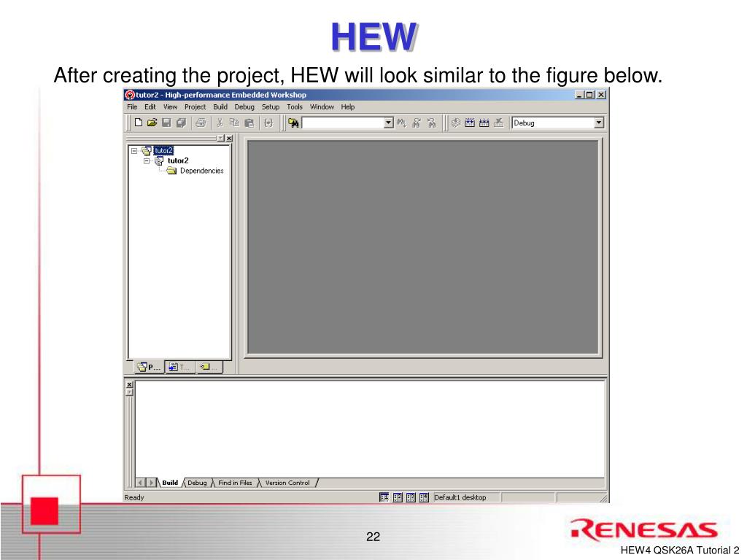Open the Tools menu
Image resolution: width=747 pixels, height=560 pixels.
[x=295, y=107]
